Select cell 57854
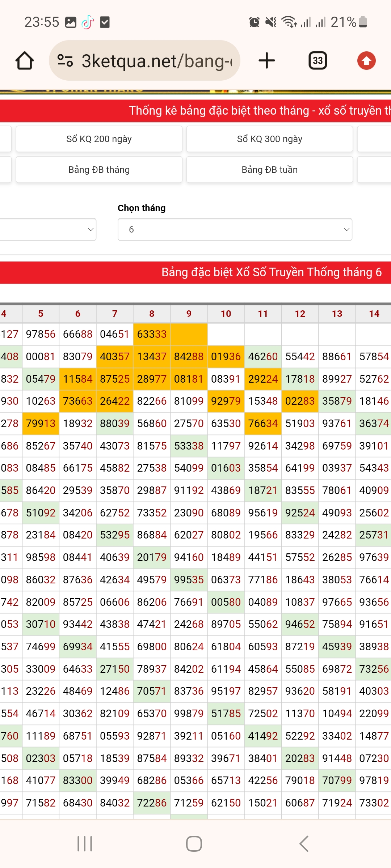This screenshot has height=868, width=391. 374,357
